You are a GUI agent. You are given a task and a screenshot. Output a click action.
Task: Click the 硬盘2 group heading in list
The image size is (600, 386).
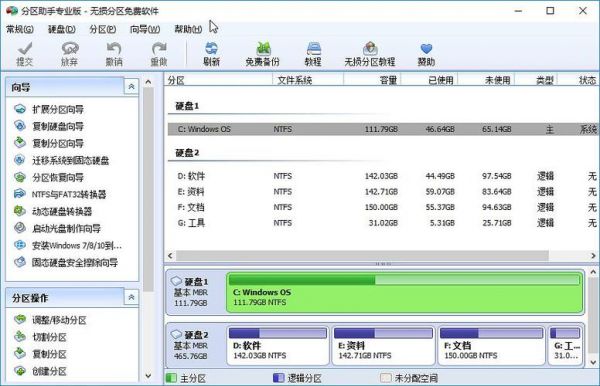coord(187,153)
